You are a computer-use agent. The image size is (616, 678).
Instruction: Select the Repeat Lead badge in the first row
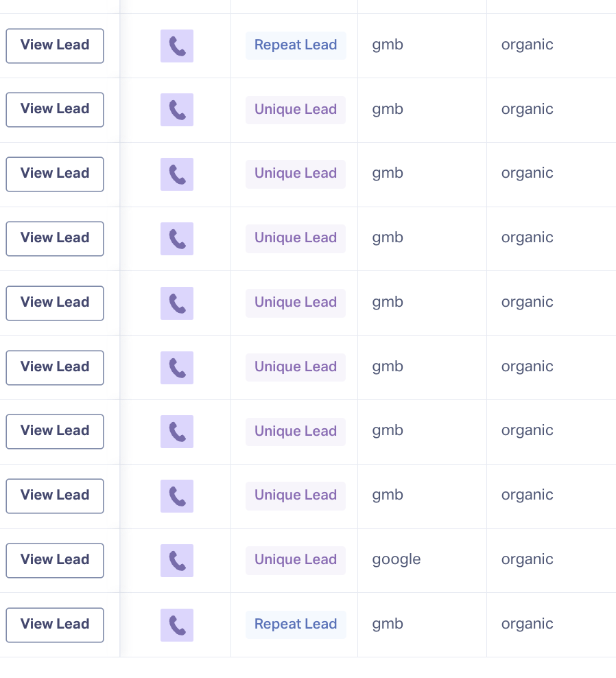point(296,45)
